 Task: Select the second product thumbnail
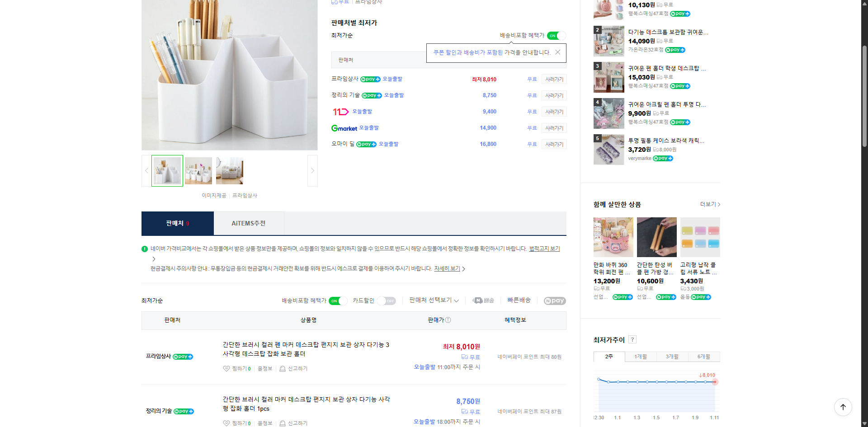point(198,170)
